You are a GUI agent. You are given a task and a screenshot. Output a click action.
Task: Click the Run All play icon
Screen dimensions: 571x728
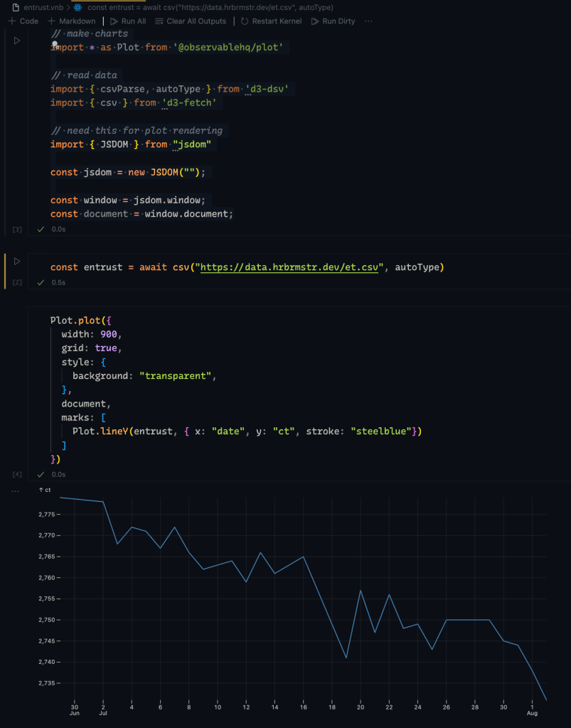[114, 21]
